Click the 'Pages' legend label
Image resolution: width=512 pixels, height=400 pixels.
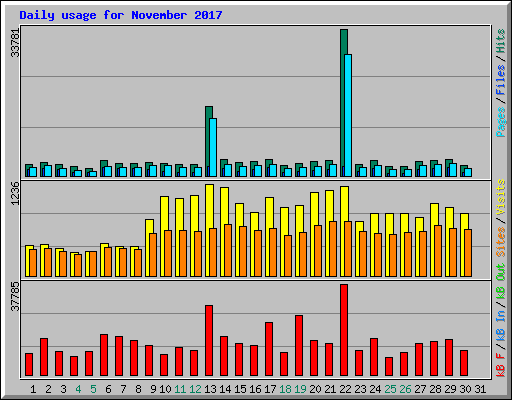coord(501,122)
